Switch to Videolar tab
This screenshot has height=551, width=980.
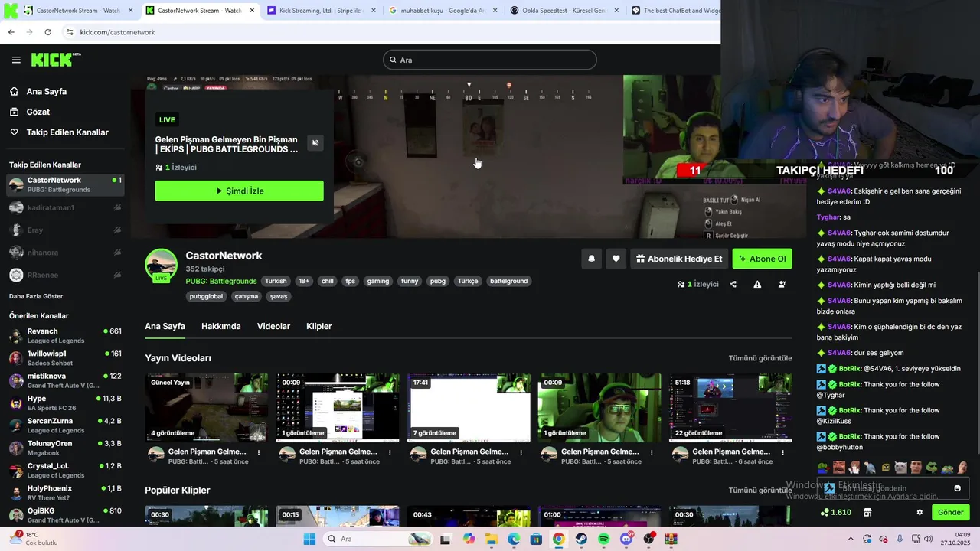273,326
